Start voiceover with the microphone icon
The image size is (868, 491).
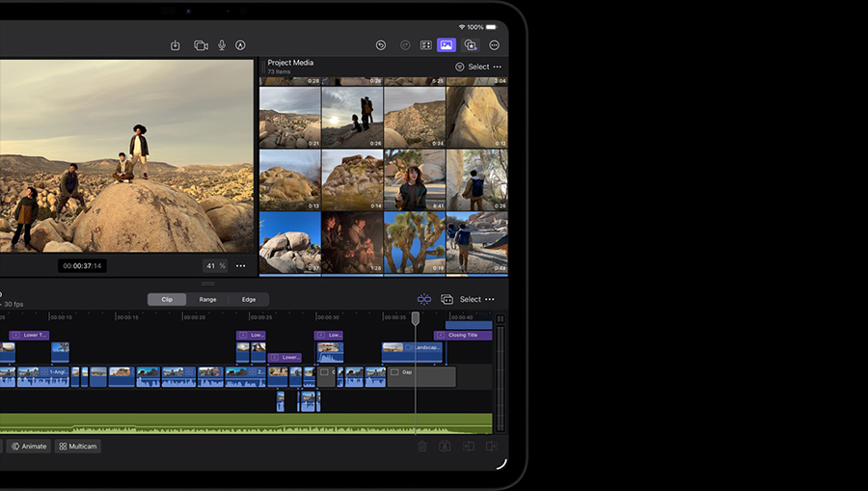(x=222, y=45)
